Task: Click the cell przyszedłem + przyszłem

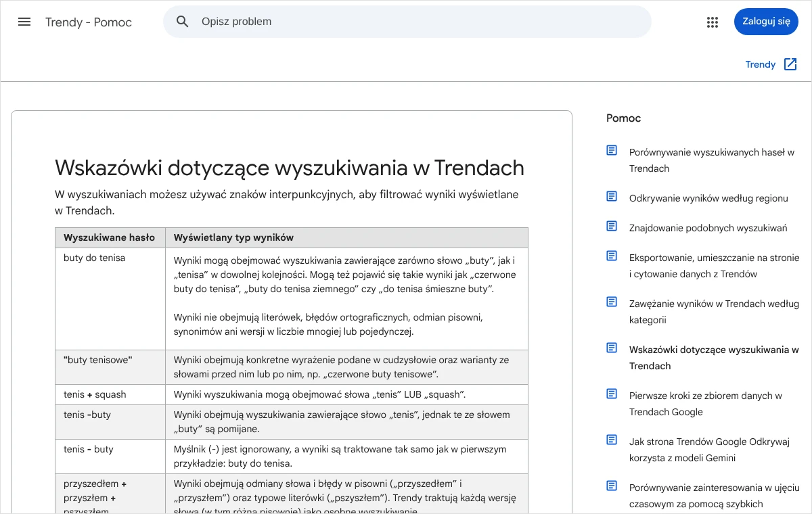Action: pyautogui.click(x=110, y=494)
